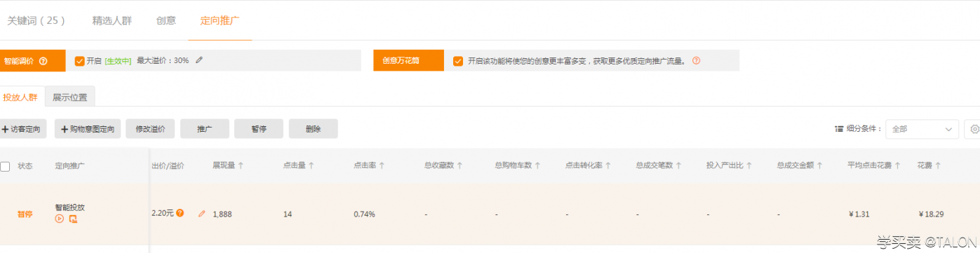Click 0.74% click rate value
Screen dimensions: 980x253
(364, 214)
